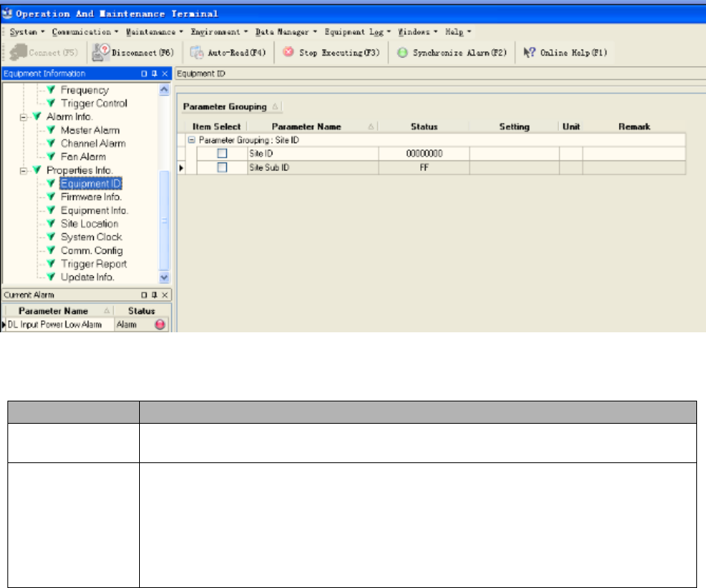Click the Trigger Control node's green icon
Screen dimensions: 706x588
click(x=51, y=103)
